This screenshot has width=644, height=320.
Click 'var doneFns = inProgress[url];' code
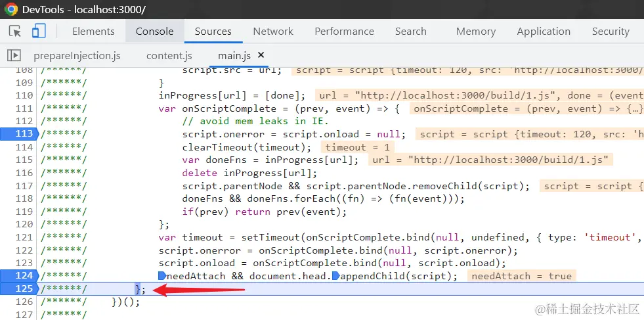[x=270, y=160]
